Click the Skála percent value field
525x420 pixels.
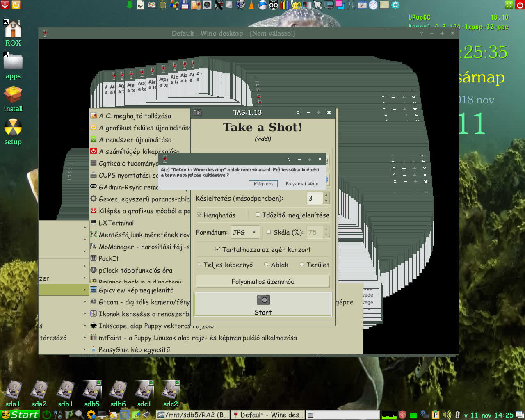coord(315,232)
